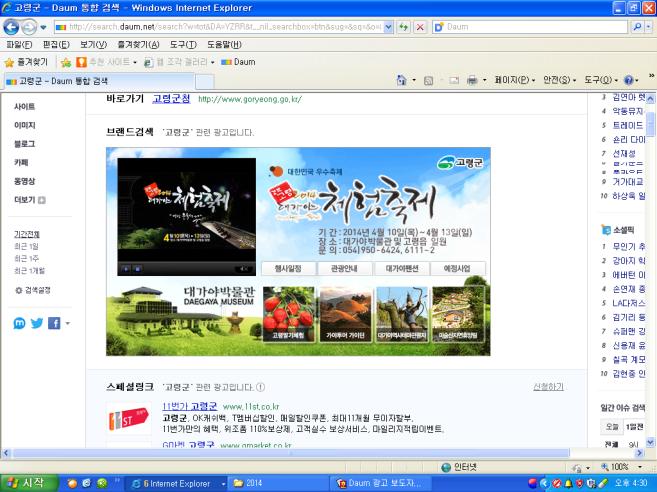Viewport: 657px width, 492px height.
Task: Click the 고령군청 shortcut link
Action: [x=171, y=99]
